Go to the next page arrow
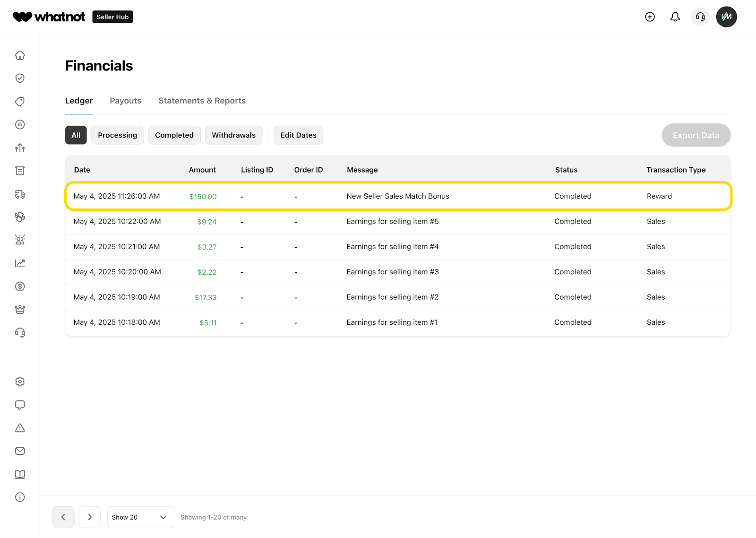The width and height of the screenshot is (756, 538). click(x=90, y=517)
